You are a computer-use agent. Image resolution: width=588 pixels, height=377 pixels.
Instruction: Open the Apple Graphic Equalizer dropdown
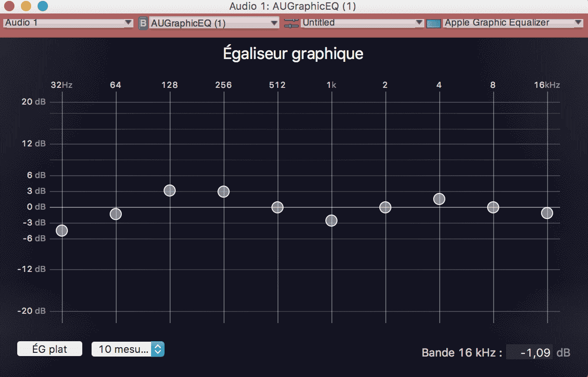point(513,22)
